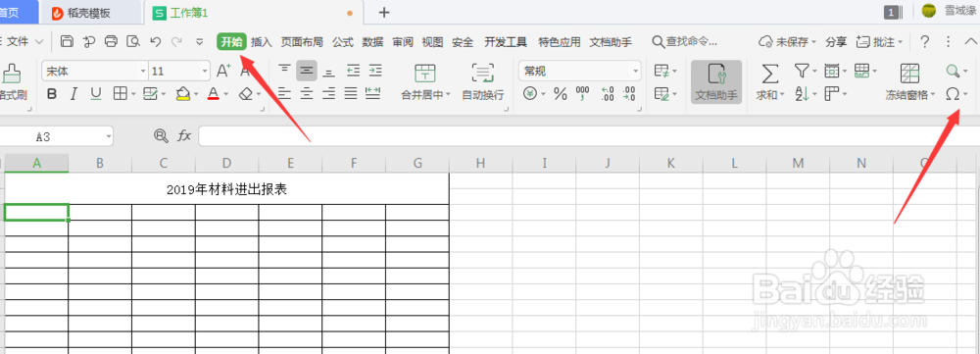
Task: Switch to the 插入 ribbon tab
Action: [262, 42]
